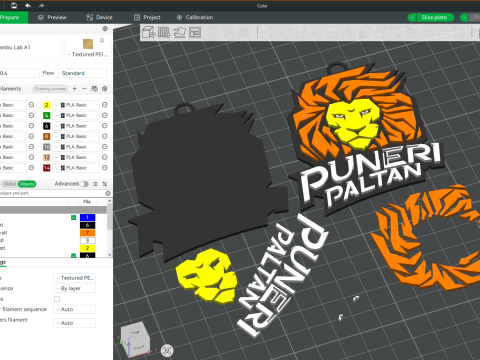Open PLA Basic dropdown for filament 2
480x360 pixels.
click(x=76, y=105)
